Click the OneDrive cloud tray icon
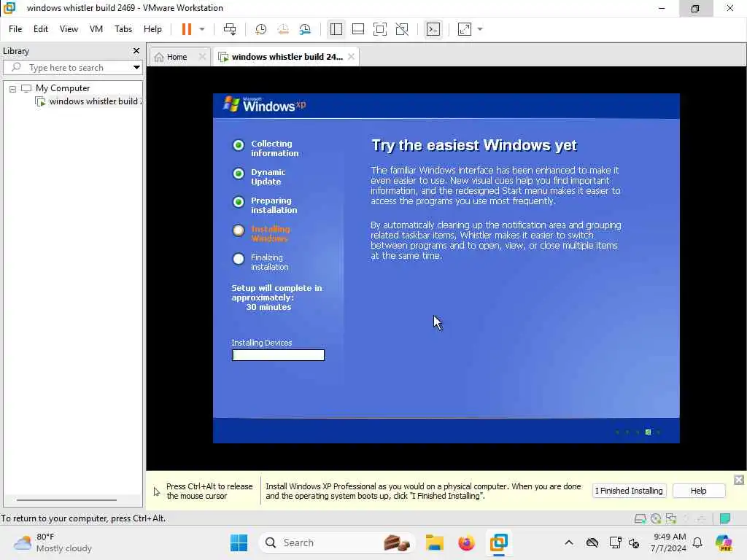Viewport: 747px width, 560px height. pyautogui.click(x=592, y=542)
